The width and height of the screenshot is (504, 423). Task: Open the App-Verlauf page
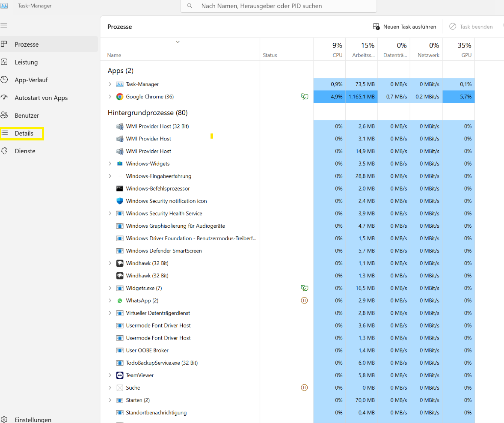[49, 80]
